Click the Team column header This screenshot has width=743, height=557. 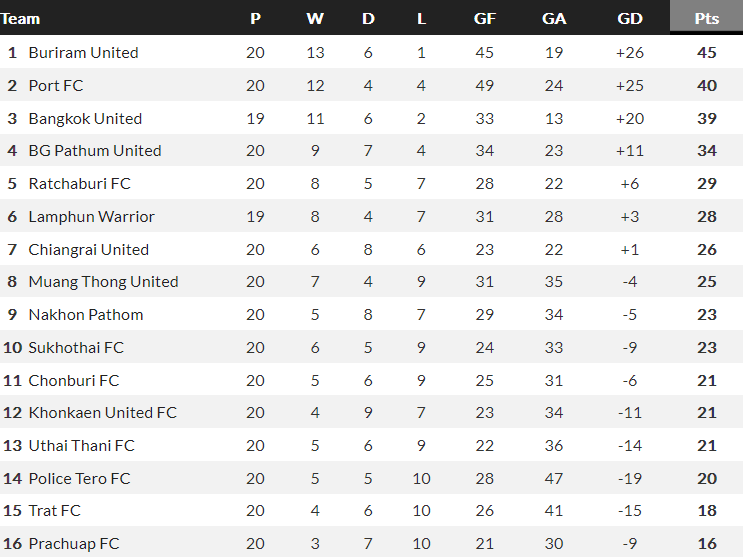(21, 18)
